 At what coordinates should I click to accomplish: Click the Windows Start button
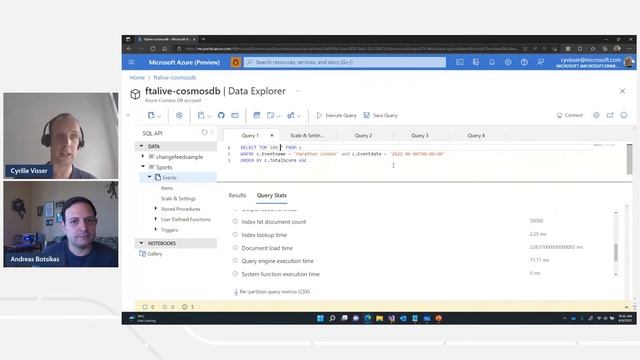pyautogui.click(x=320, y=318)
